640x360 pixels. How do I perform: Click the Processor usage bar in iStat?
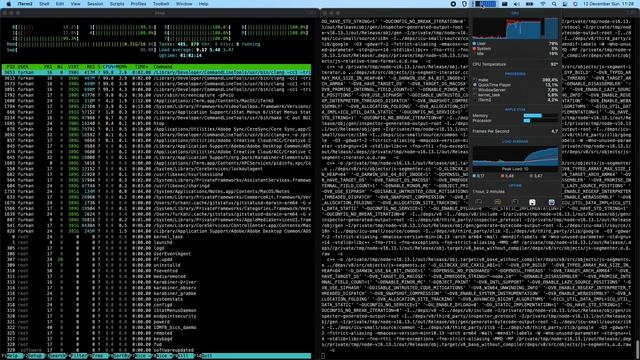click(540, 121)
